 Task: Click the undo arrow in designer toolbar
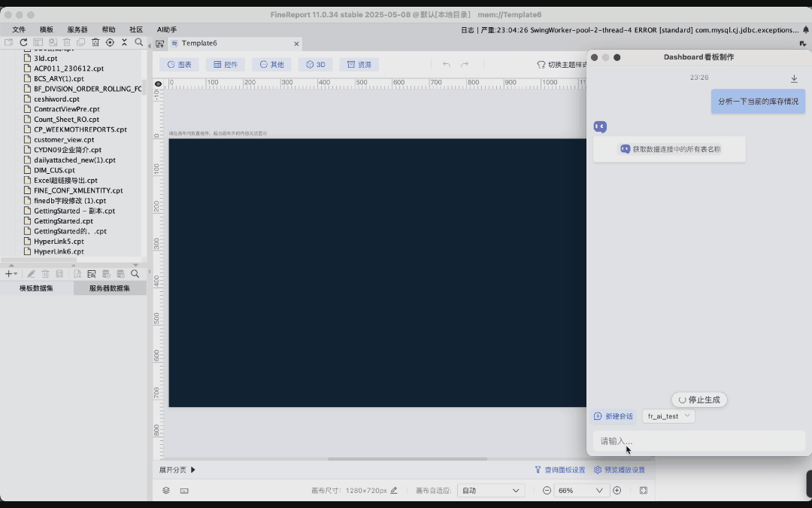click(x=447, y=64)
